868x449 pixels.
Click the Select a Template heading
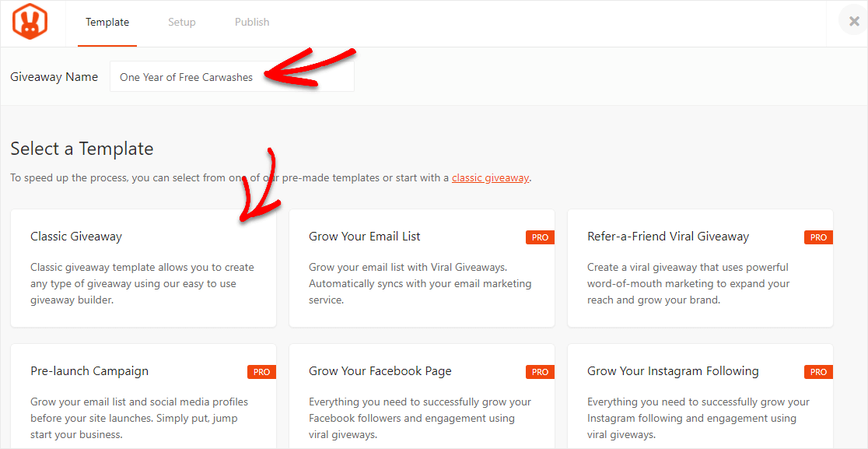pos(82,149)
